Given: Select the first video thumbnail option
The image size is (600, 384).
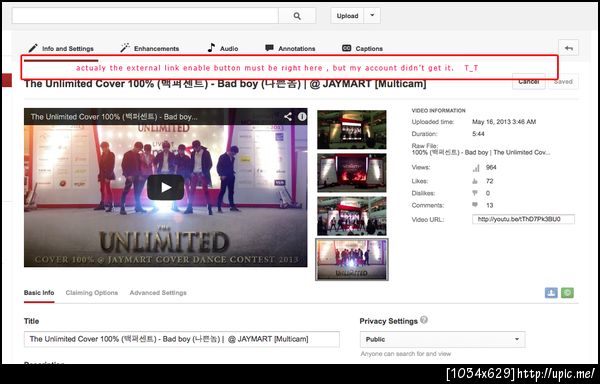Looking at the screenshot, I should pos(352,130).
